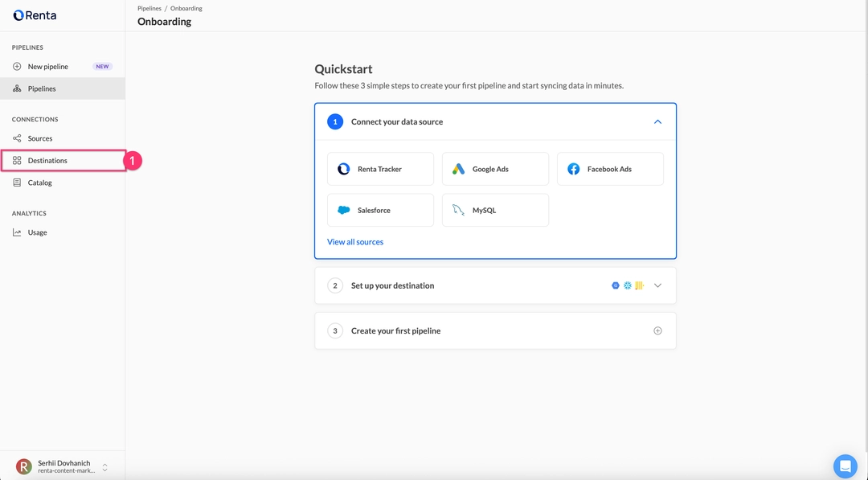Expand the Create your first pipeline step
Viewport: 868px width, 480px height.
click(657, 330)
